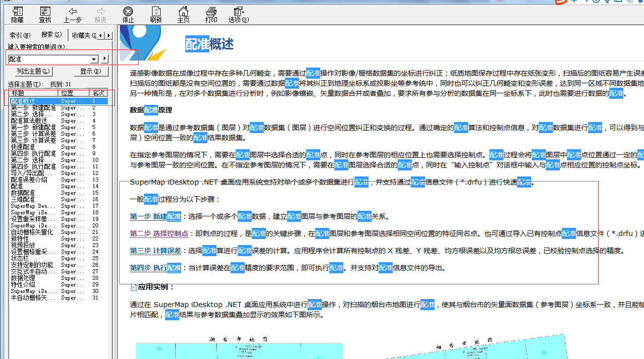Reload the page via the 刷新 icon

(156, 15)
